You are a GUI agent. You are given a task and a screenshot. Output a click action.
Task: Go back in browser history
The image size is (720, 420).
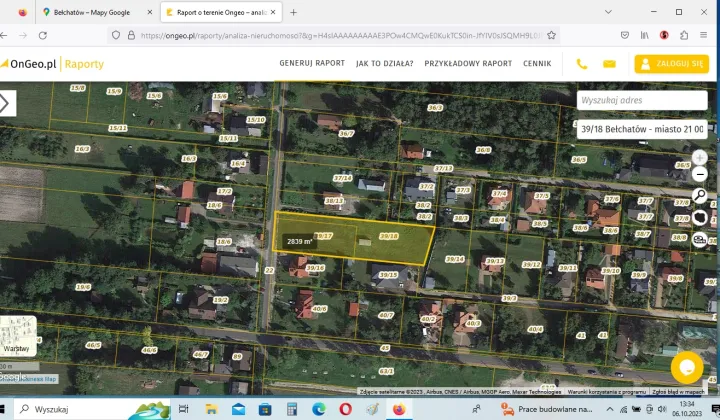tap(4, 35)
